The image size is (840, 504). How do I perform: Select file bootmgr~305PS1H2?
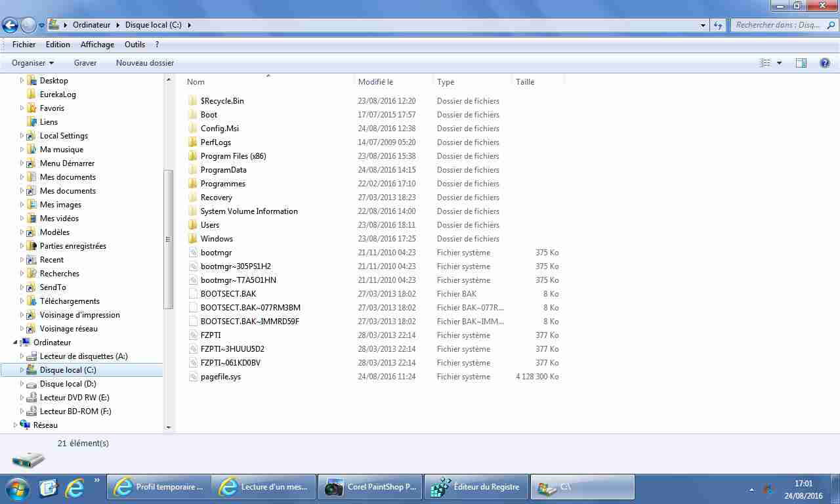pos(236,266)
